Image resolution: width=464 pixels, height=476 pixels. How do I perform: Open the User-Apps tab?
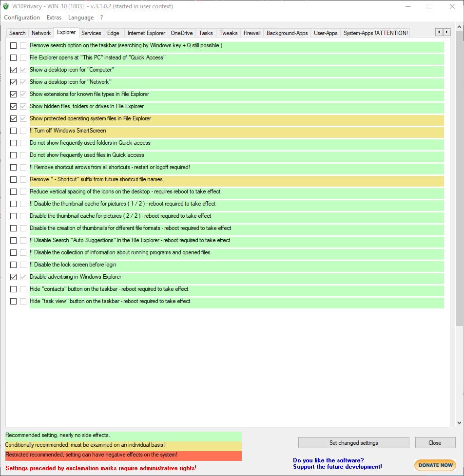(x=326, y=33)
